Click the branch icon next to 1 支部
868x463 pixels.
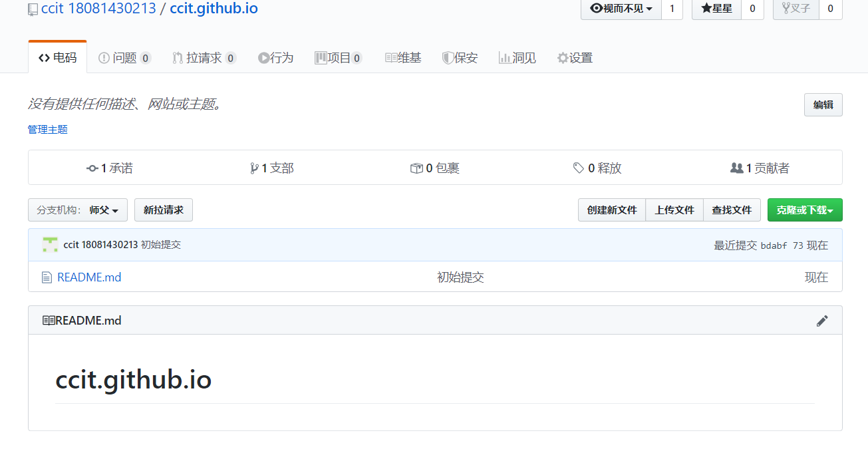(254, 168)
